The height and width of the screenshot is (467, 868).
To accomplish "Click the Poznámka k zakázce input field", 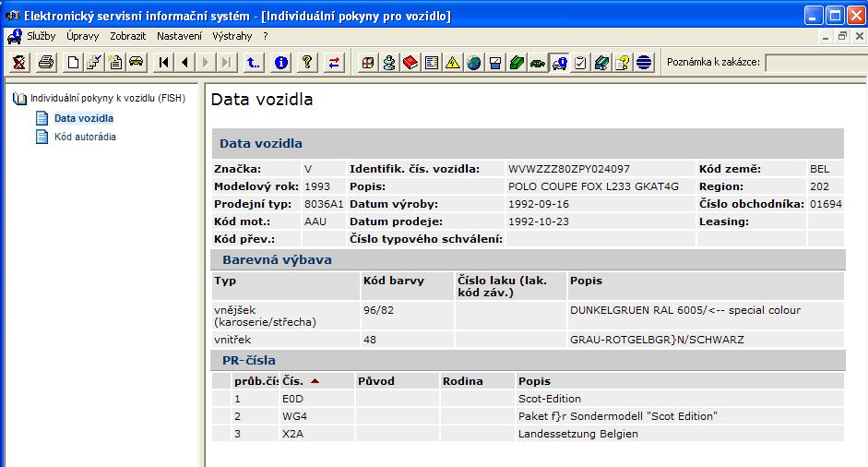I will pyautogui.click(x=814, y=62).
